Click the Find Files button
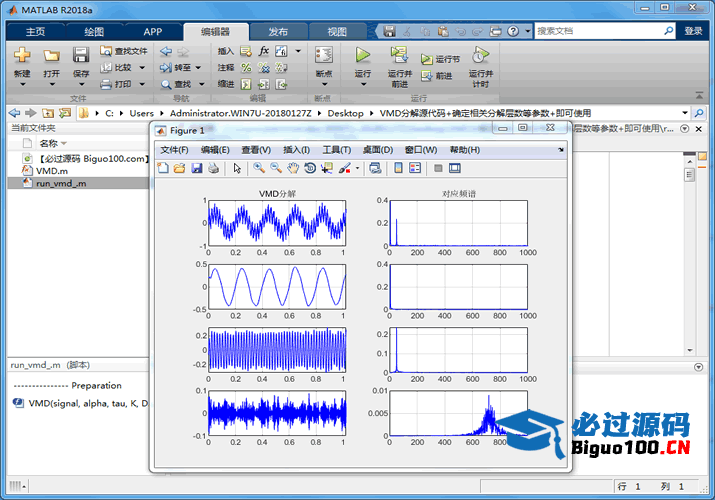 coord(124,51)
